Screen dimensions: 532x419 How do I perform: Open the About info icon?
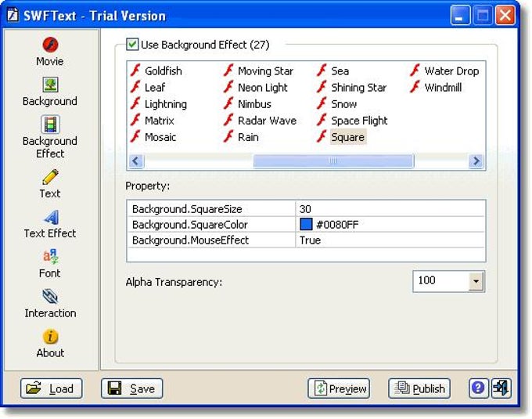point(50,337)
